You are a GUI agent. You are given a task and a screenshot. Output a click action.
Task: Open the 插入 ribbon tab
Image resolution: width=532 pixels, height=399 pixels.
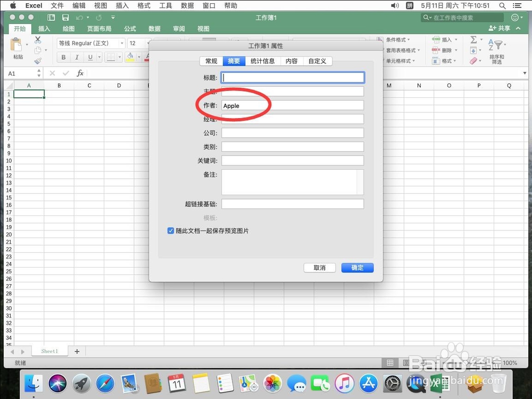click(44, 29)
